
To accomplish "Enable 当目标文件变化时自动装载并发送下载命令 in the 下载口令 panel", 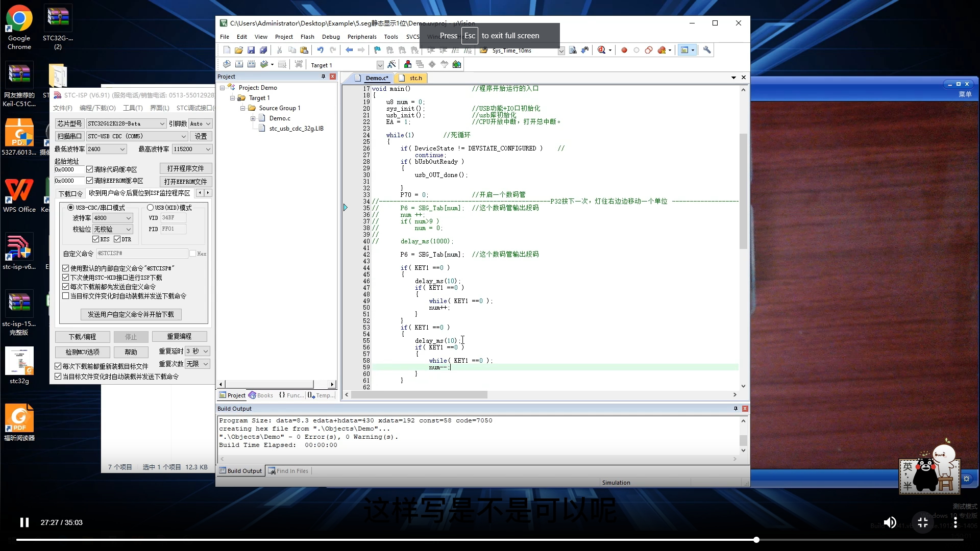I will 66,296.
